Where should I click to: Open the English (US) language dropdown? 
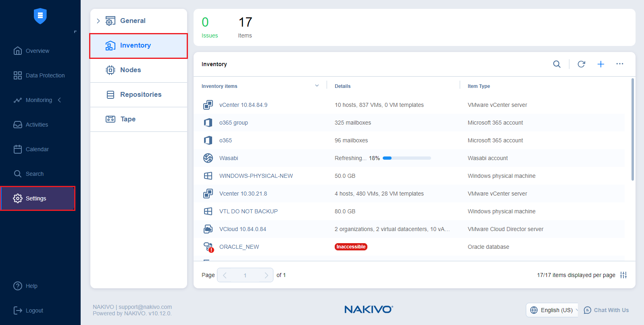552,310
